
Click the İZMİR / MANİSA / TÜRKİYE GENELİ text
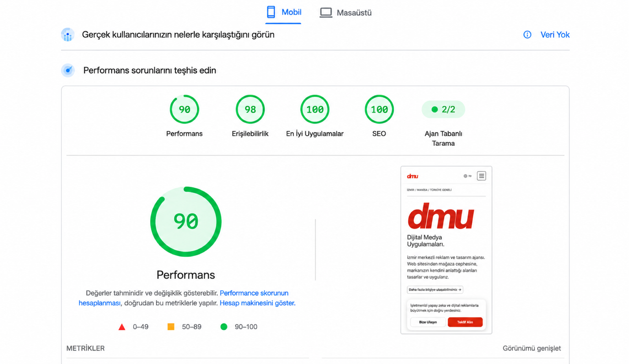click(429, 190)
